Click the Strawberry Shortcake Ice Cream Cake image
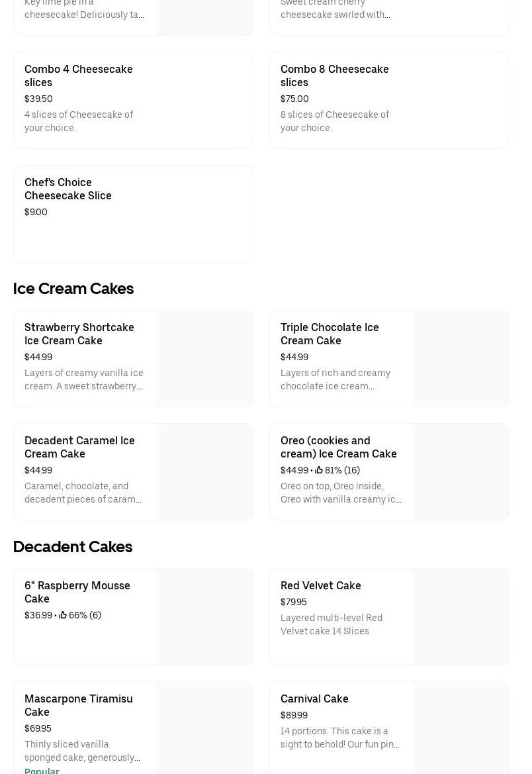Viewport: 532px width, 774px height. click(204, 358)
